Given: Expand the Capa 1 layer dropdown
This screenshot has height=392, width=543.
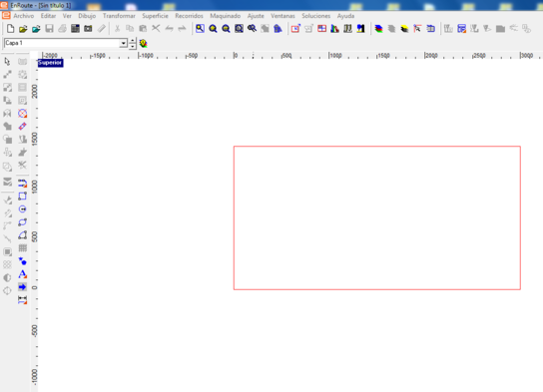Looking at the screenshot, I should (124, 43).
